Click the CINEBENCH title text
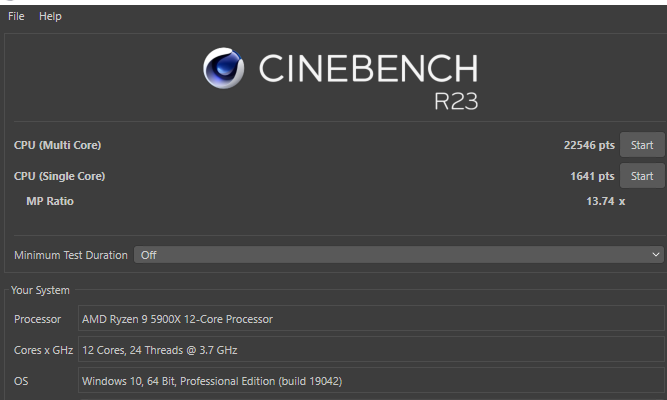667x400 pixels. (x=368, y=68)
